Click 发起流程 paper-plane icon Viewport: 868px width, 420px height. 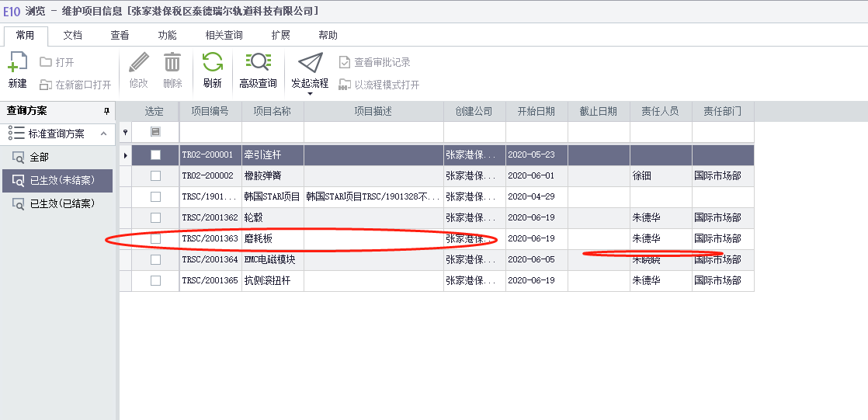[310, 63]
